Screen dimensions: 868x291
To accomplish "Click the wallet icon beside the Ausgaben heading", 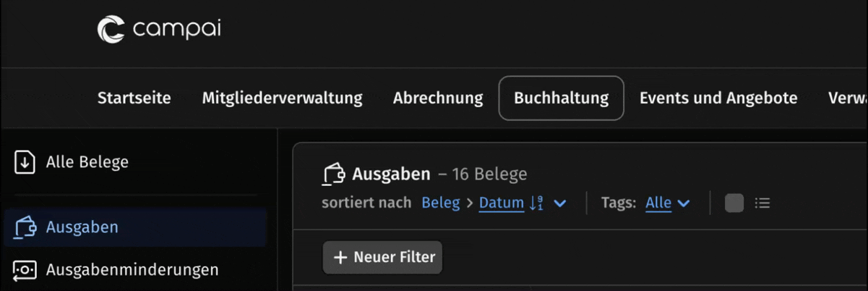I will [333, 174].
